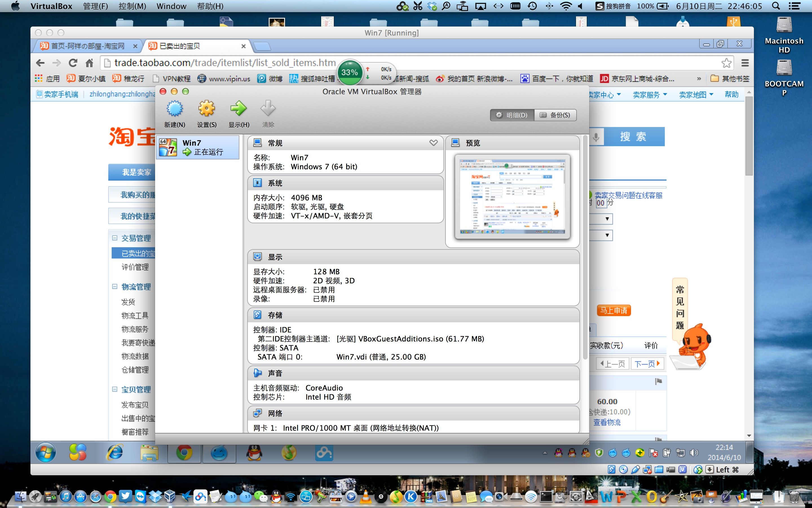
Task: Open Finder in the Dock
Action: (x=21, y=496)
